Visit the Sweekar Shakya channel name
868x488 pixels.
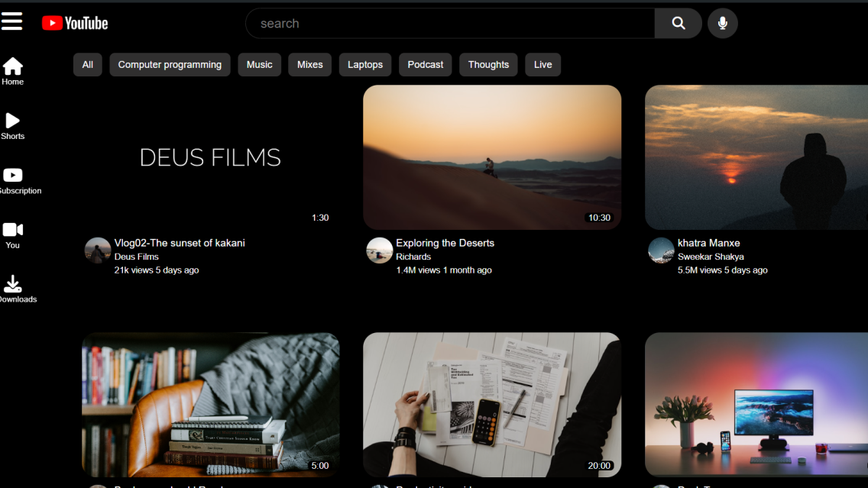[711, 257]
